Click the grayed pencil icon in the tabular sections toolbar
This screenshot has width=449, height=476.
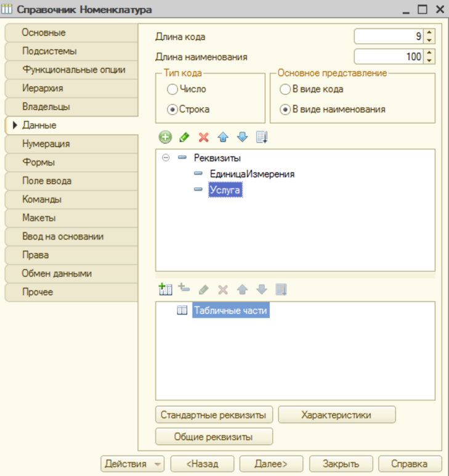pos(204,290)
